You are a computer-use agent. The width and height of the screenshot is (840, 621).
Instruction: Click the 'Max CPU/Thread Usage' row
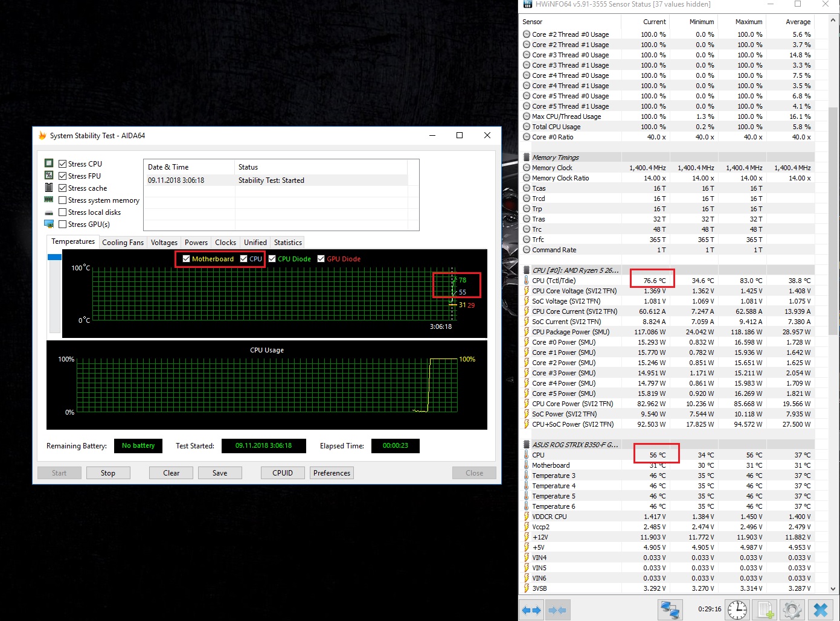coord(667,116)
